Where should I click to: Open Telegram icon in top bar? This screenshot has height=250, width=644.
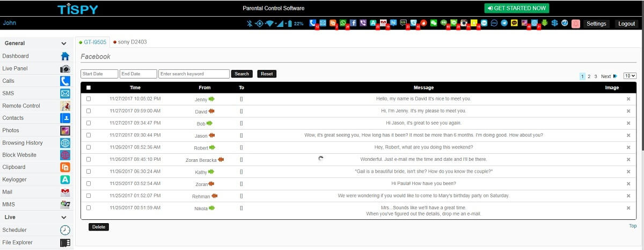pos(504,23)
